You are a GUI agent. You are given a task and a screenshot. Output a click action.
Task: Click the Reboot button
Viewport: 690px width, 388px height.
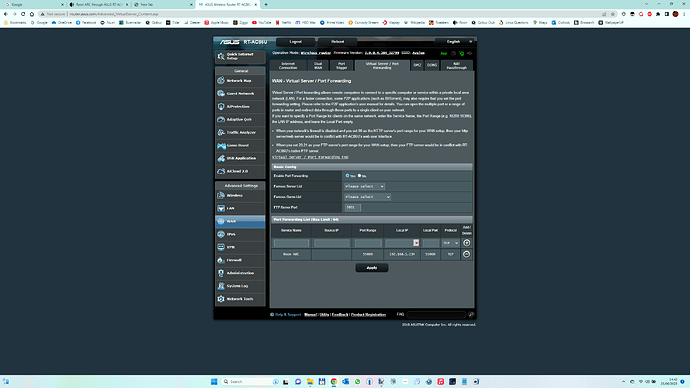click(x=338, y=42)
